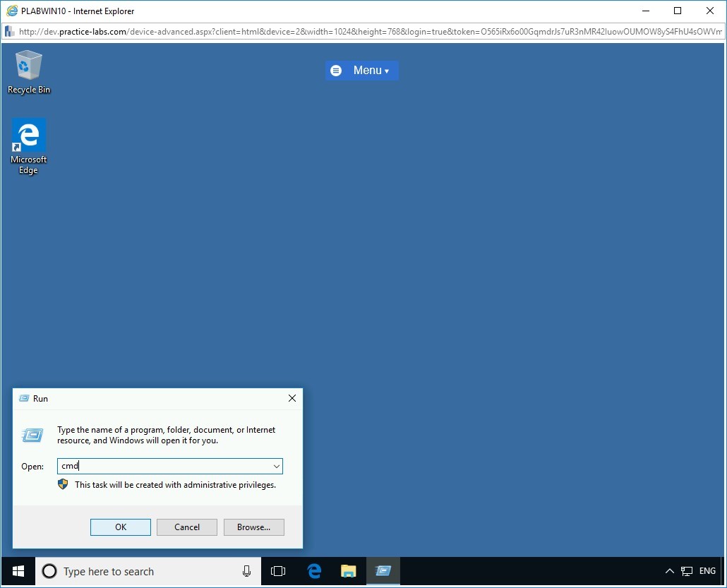Click Browse in the Run dialog
The height and width of the screenshot is (588, 727).
(x=253, y=527)
